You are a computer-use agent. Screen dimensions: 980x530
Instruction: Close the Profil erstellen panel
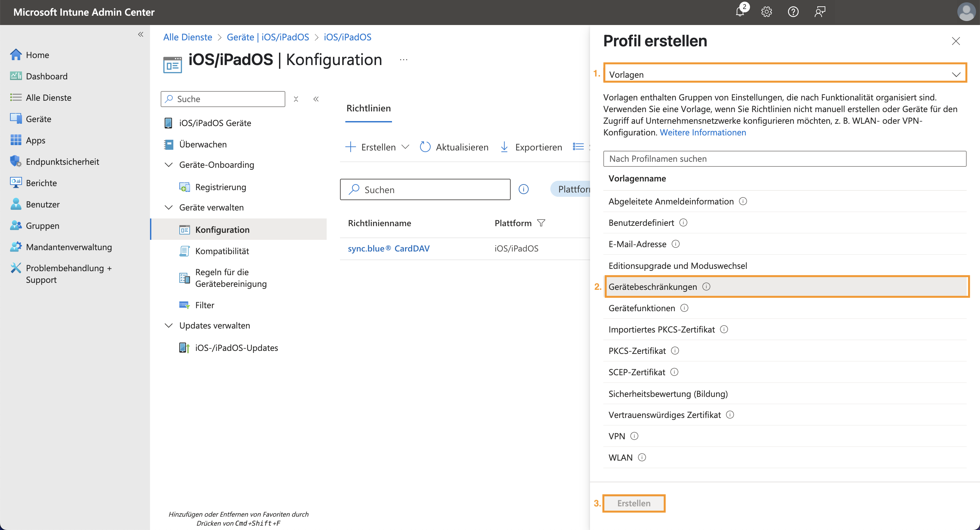pos(956,41)
